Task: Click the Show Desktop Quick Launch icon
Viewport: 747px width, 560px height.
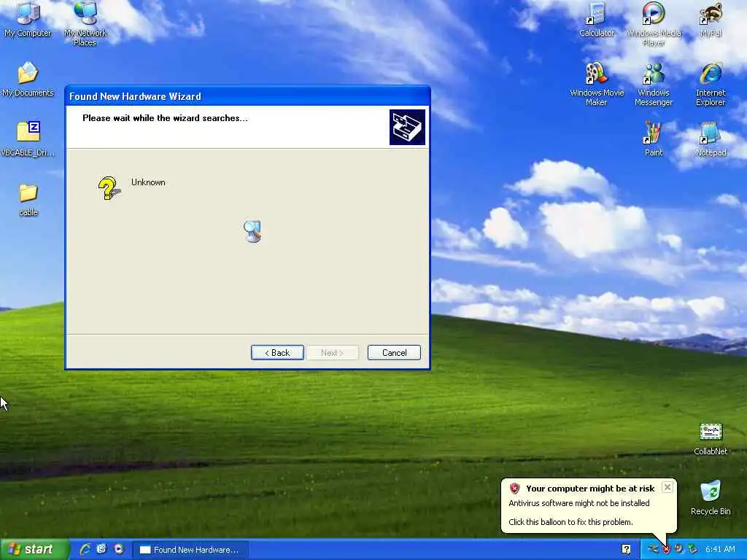Action: click(x=102, y=549)
